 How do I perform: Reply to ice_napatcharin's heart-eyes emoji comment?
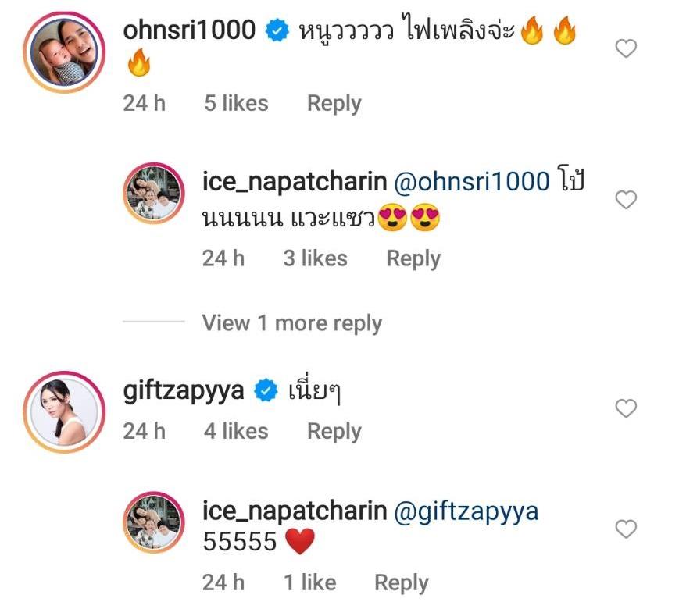click(413, 258)
